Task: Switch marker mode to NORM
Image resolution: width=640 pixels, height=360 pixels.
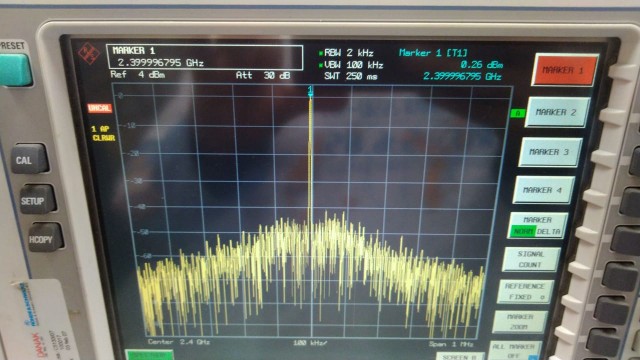Action: (523, 231)
